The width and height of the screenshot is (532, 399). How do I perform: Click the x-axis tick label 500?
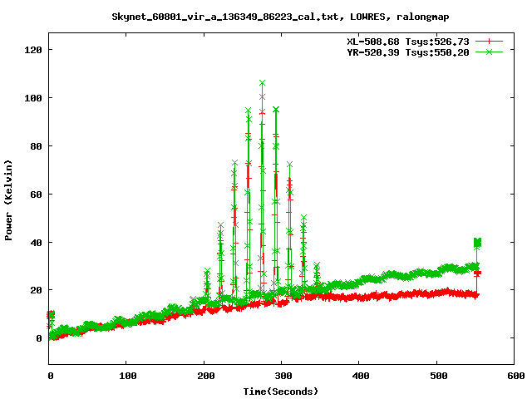click(x=438, y=376)
